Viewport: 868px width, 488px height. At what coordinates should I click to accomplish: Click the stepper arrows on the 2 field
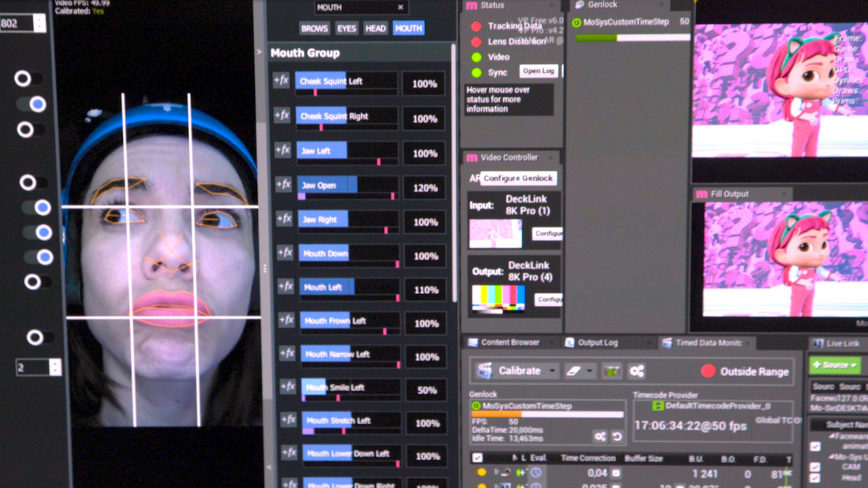click(55, 367)
